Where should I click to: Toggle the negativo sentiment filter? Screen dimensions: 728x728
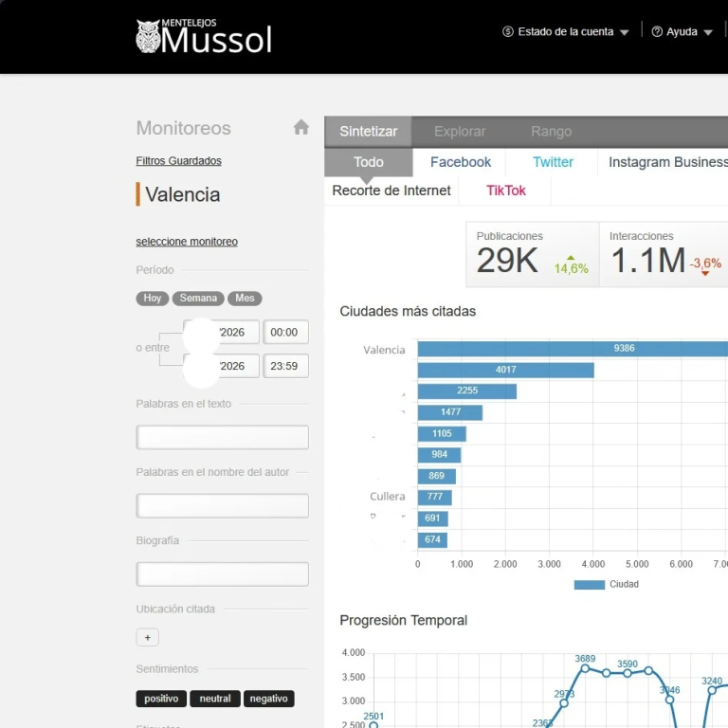point(269,699)
